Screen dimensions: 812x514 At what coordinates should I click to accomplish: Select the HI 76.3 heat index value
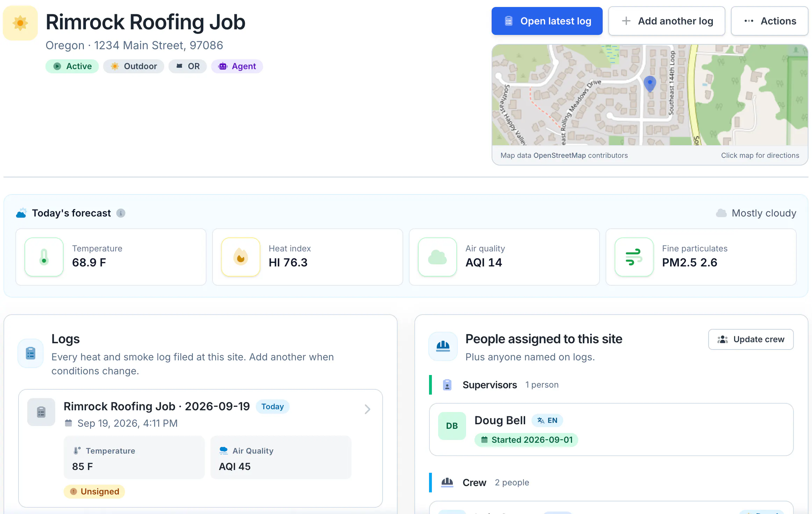click(x=288, y=263)
